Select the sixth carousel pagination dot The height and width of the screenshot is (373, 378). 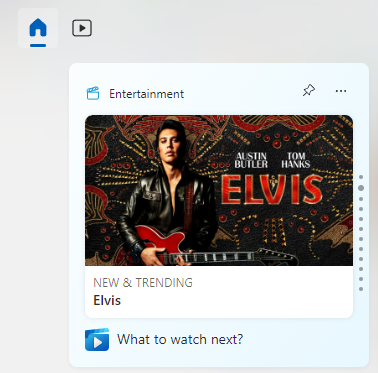[361, 229]
